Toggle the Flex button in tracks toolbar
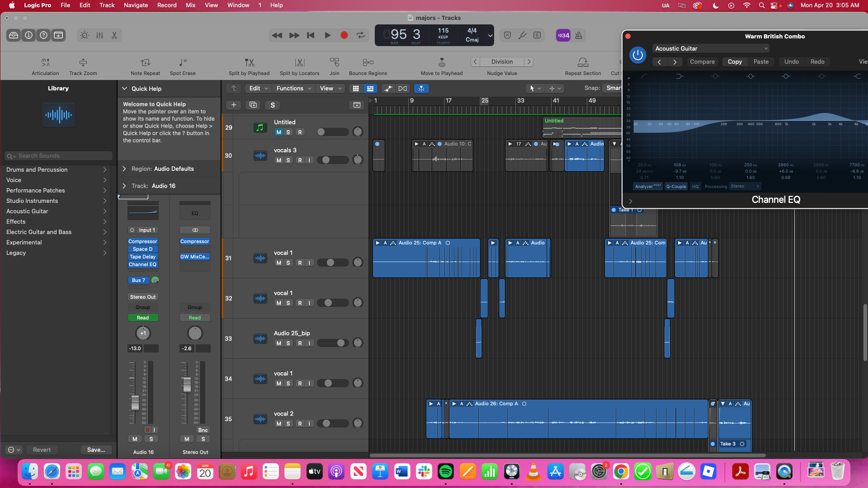The height and width of the screenshot is (488, 868). (402, 89)
